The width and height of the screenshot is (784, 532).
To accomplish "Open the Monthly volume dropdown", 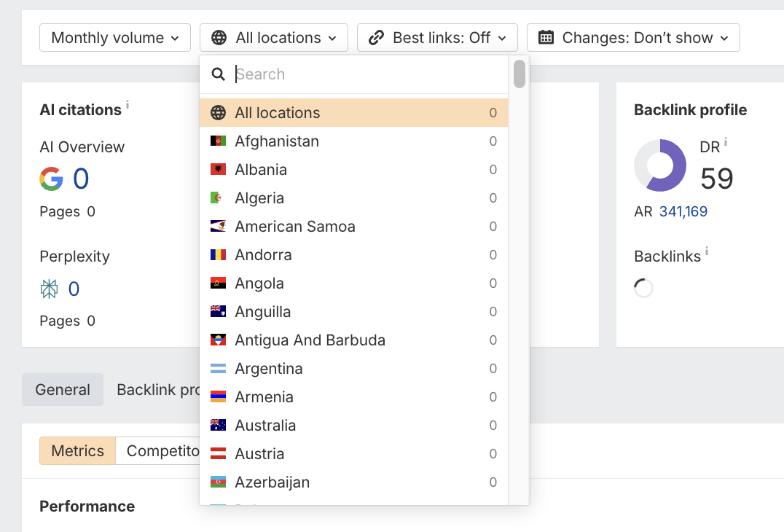I will coord(115,37).
